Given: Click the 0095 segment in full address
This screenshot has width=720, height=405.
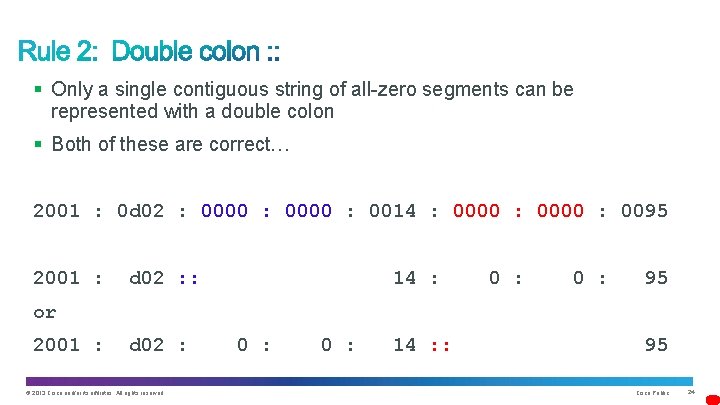Looking at the screenshot, I should (644, 211).
